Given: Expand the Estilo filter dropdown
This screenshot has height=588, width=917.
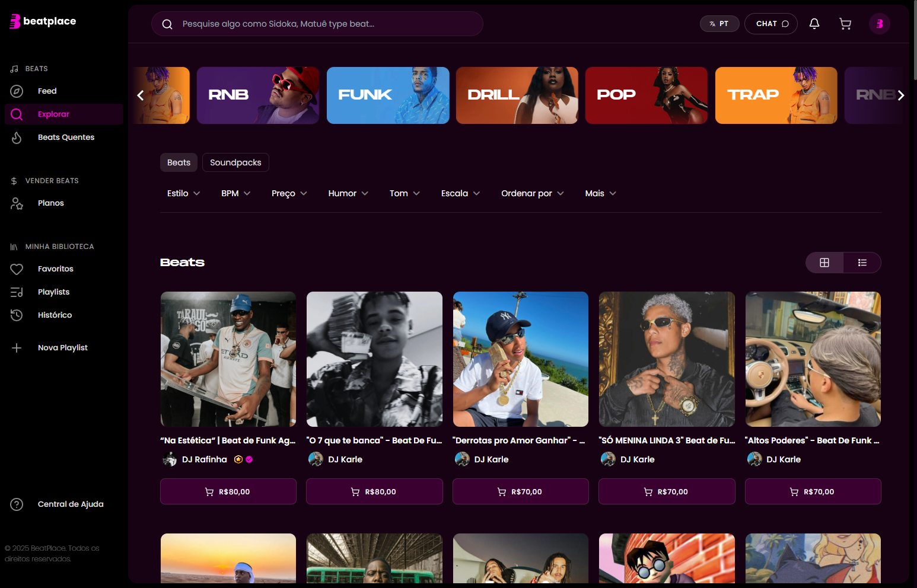Looking at the screenshot, I should pyautogui.click(x=183, y=193).
